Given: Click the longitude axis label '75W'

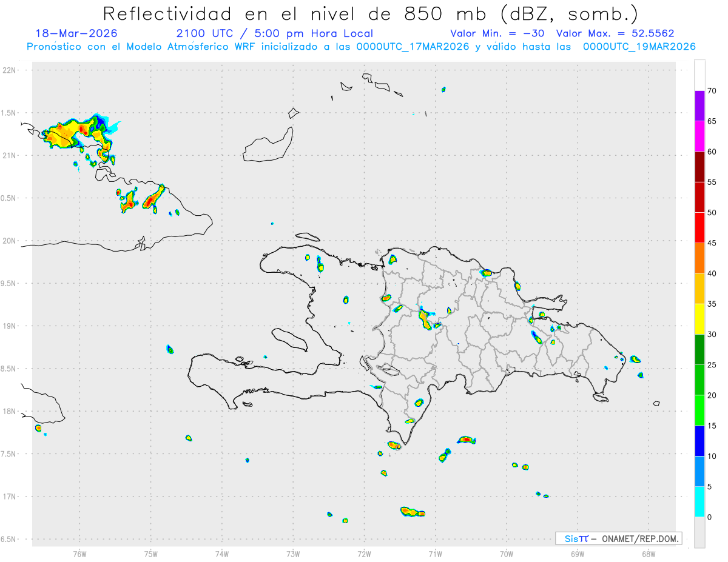Looking at the screenshot, I should [151, 554].
